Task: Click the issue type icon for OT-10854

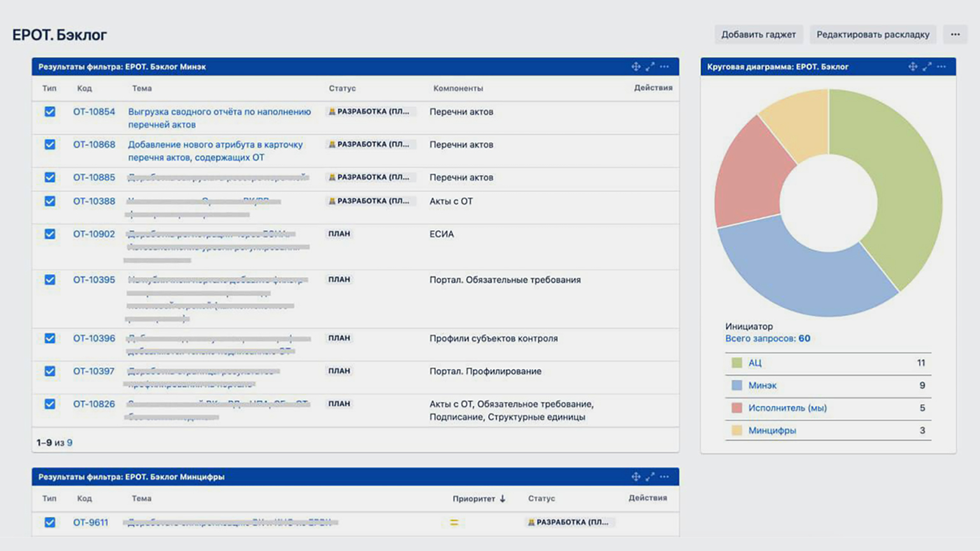Action: click(x=50, y=112)
